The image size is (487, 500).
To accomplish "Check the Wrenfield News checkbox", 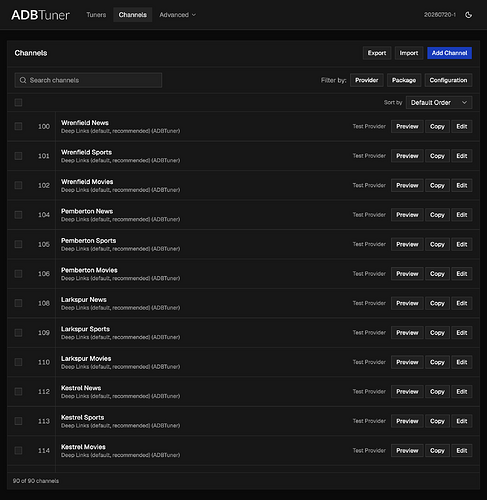I will [x=18, y=126].
